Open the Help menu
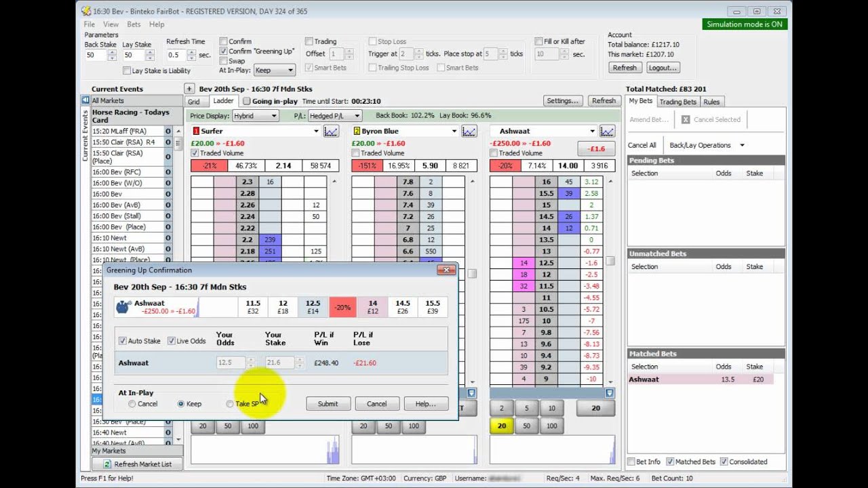The width and height of the screenshot is (868, 488). click(157, 24)
